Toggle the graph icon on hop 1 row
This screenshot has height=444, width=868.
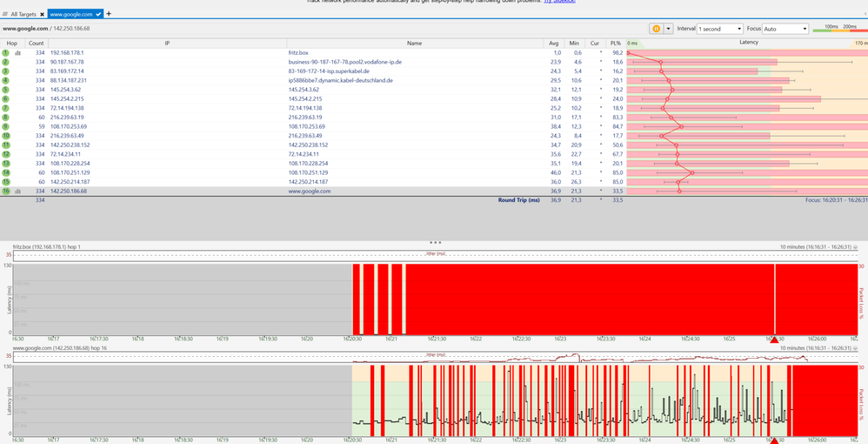point(17,53)
